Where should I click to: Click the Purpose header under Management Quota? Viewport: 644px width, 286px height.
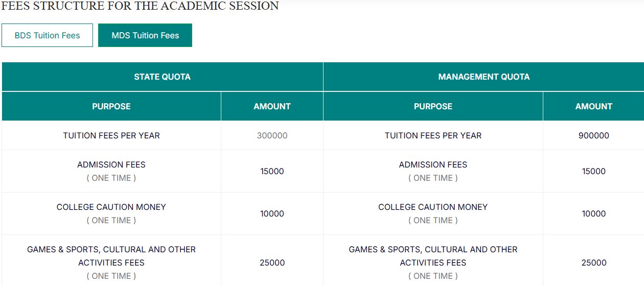(x=433, y=106)
